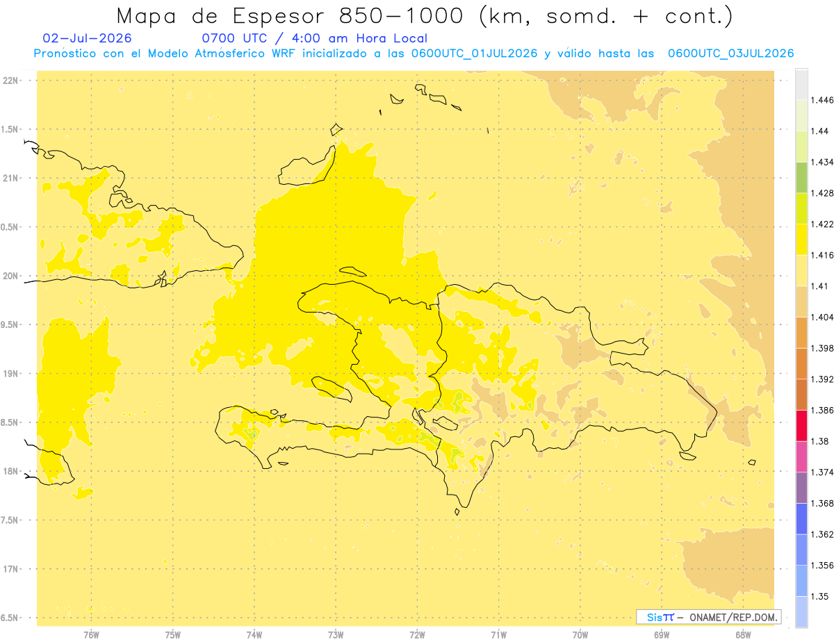Select the orange legend swatch above 1.398
This screenshot has height=644, width=834.
pos(801,332)
